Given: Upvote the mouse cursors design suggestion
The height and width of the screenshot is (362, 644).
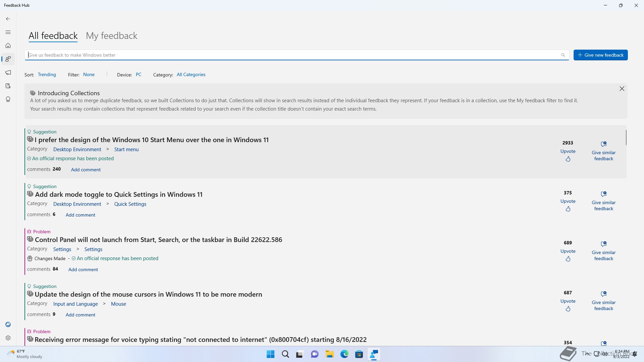Looking at the screenshot, I should [x=568, y=305].
